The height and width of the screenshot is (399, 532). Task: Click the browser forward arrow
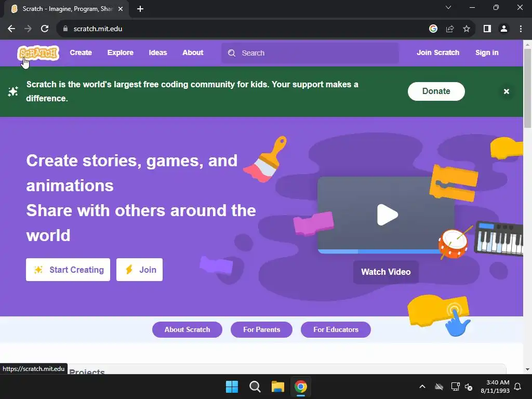point(28,29)
